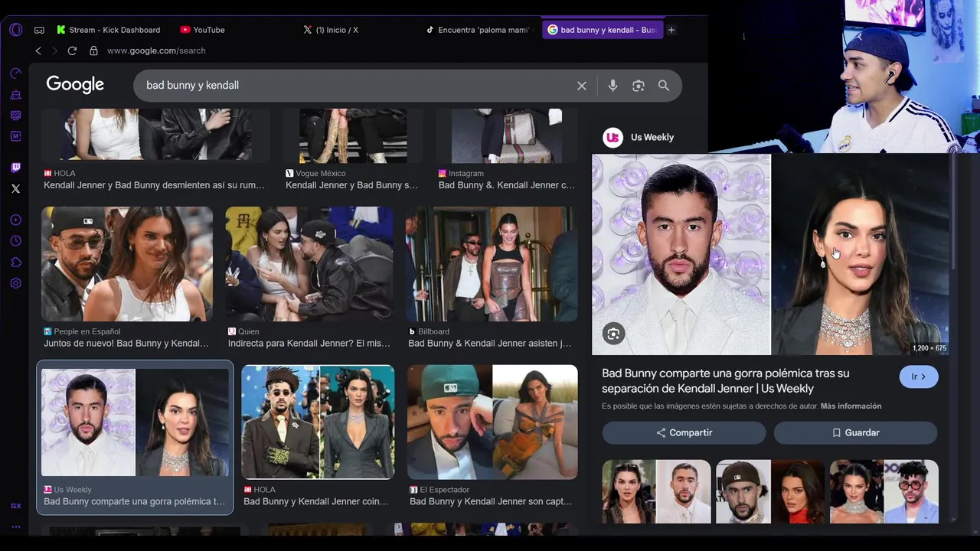Viewport: 980px width, 551px height.
Task: Click Google Lens icon on preview image
Action: pyautogui.click(x=613, y=334)
